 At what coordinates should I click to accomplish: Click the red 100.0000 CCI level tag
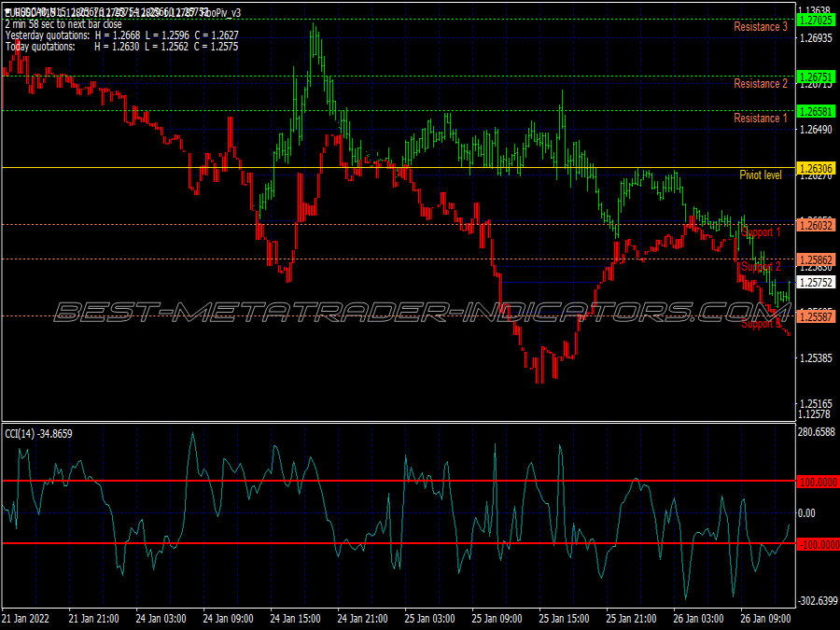pos(818,483)
